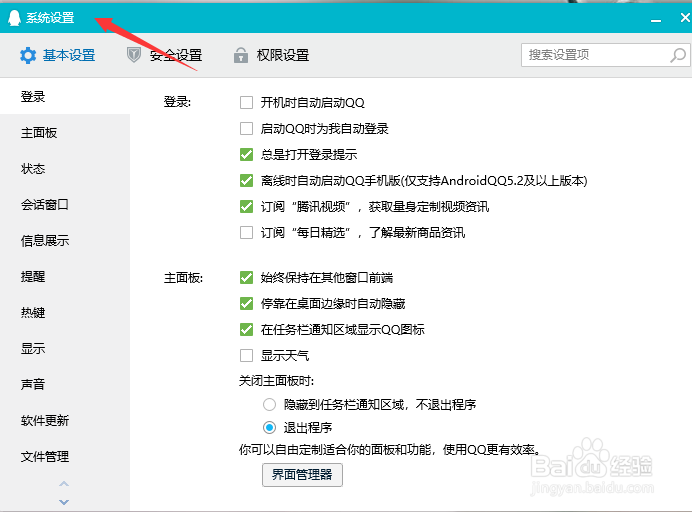Open 显示 sidebar section
Image resolution: width=692 pixels, height=512 pixels.
pyautogui.click(x=65, y=348)
